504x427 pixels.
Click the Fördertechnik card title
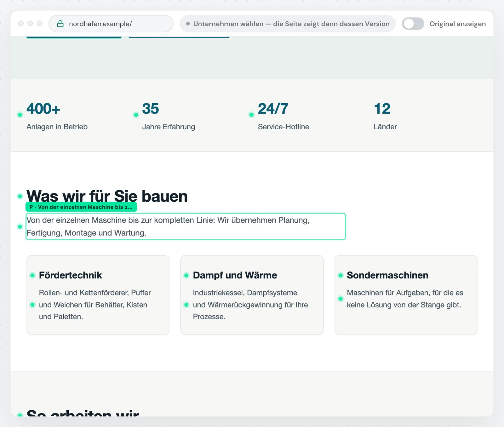[71, 275]
